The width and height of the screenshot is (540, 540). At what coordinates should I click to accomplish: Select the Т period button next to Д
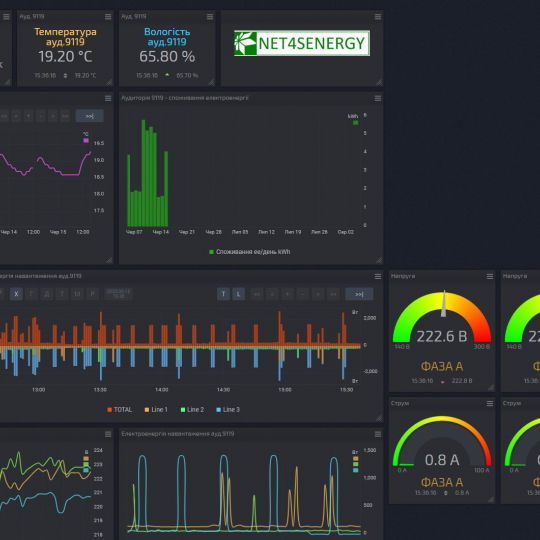pos(62,294)
